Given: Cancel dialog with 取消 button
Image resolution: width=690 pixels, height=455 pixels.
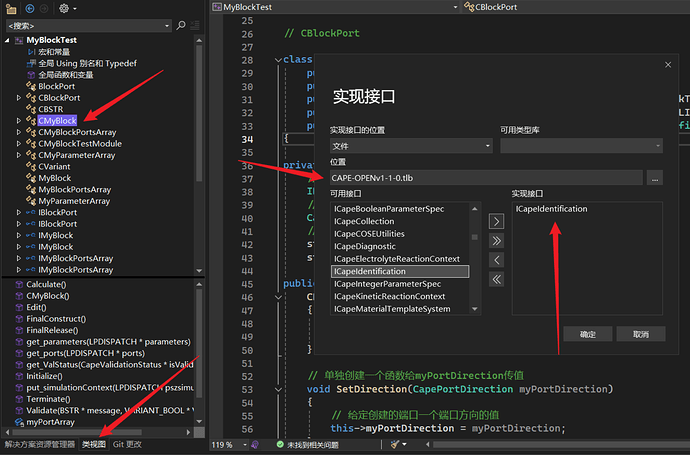Looking at the screenshot, I should [641, 334].
